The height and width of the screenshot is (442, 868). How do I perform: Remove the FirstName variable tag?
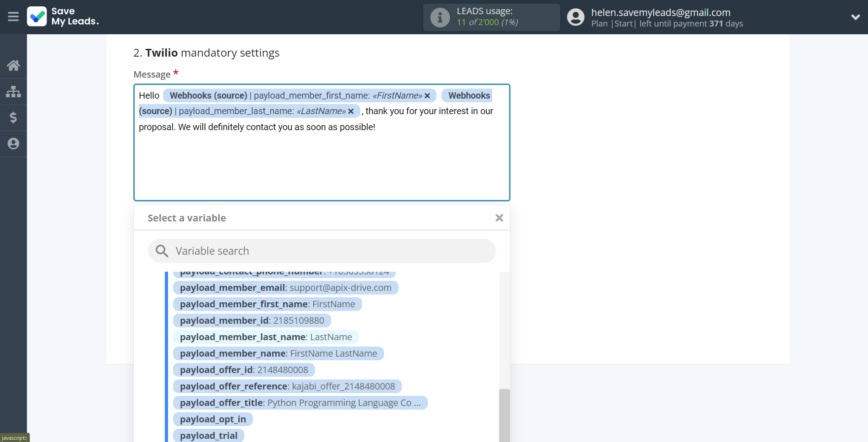point(427,96)
